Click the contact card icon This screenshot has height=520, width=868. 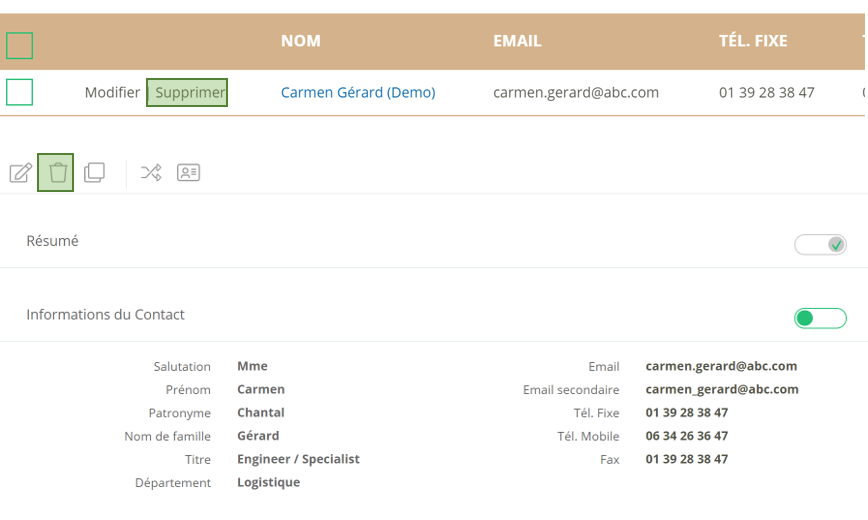(x=188, y=172)
